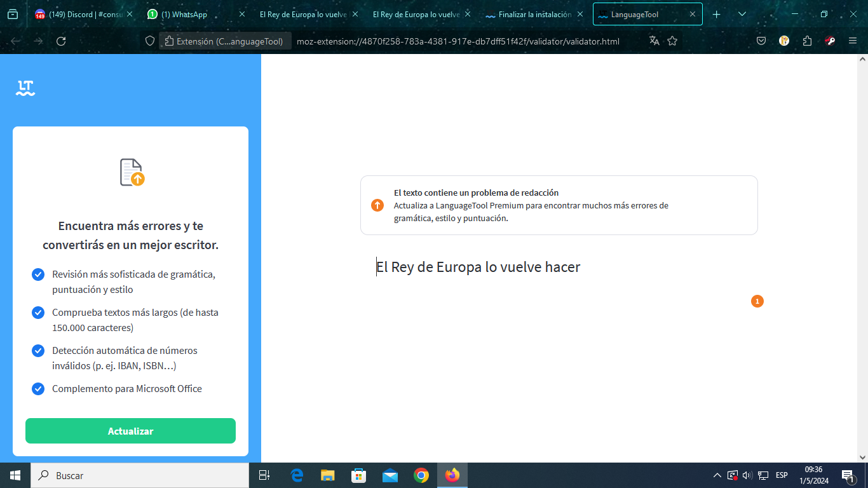
Task: Go back to the previous page
Action: (16, 41)
